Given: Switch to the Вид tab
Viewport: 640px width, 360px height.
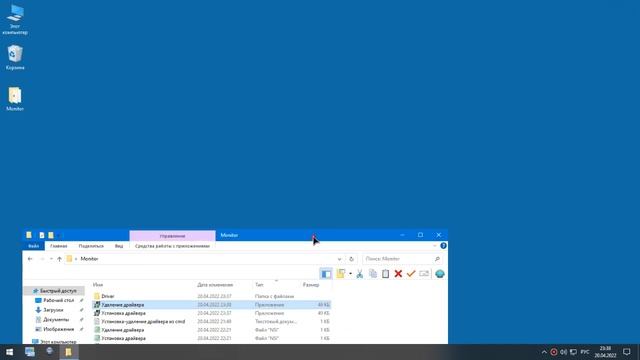Looking at the screenshot, I should pyautogui.click(x=119, y=246).
